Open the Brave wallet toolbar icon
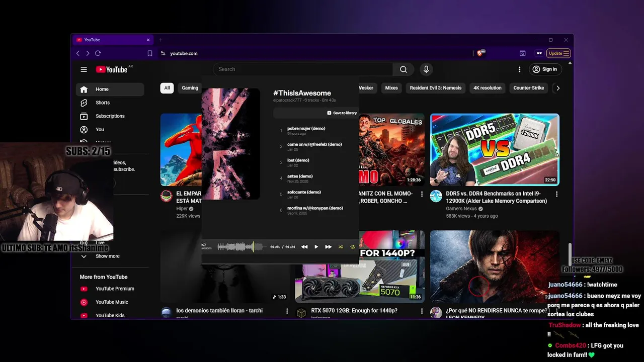The image size is (644, 362). [x=522, y=53]
